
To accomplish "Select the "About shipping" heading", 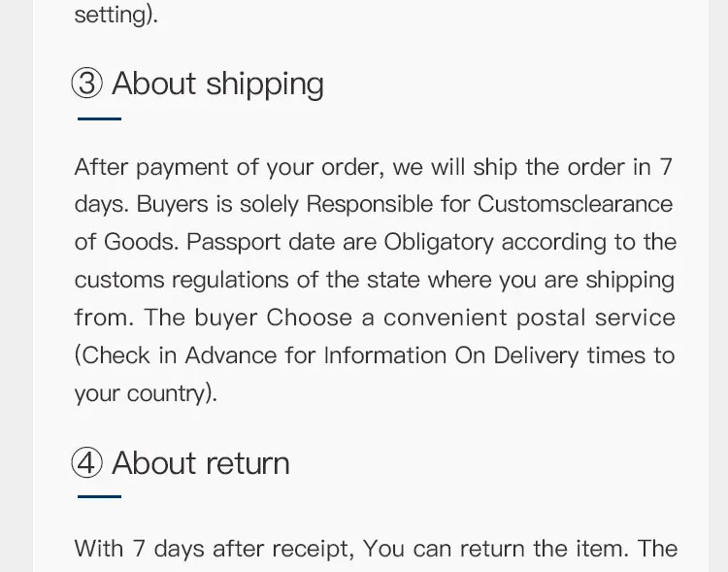I will 217,84.
